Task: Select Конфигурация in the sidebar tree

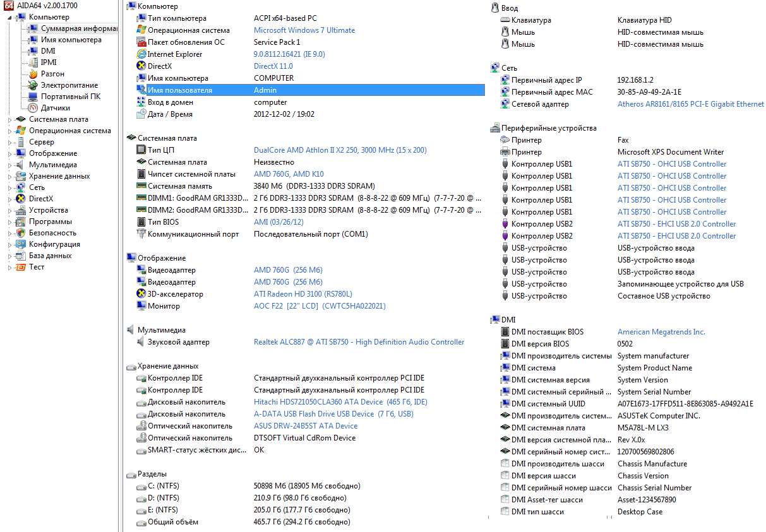Action: (54, 244)
